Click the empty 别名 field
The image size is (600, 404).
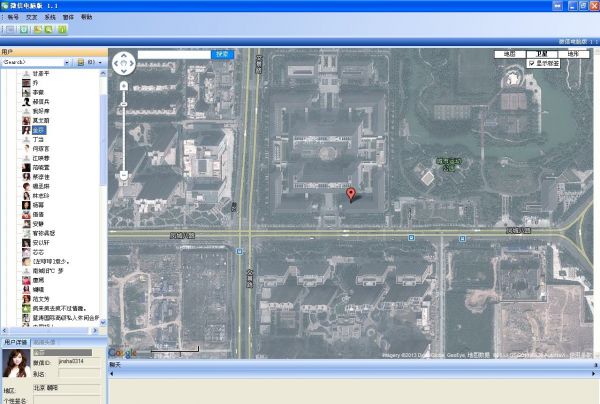click(78, 373)
